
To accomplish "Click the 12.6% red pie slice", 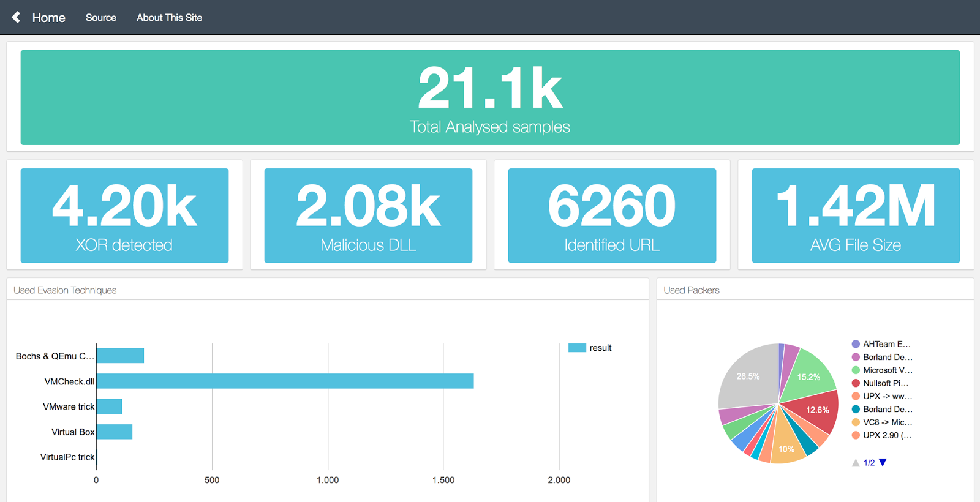I will pos(815,411).
